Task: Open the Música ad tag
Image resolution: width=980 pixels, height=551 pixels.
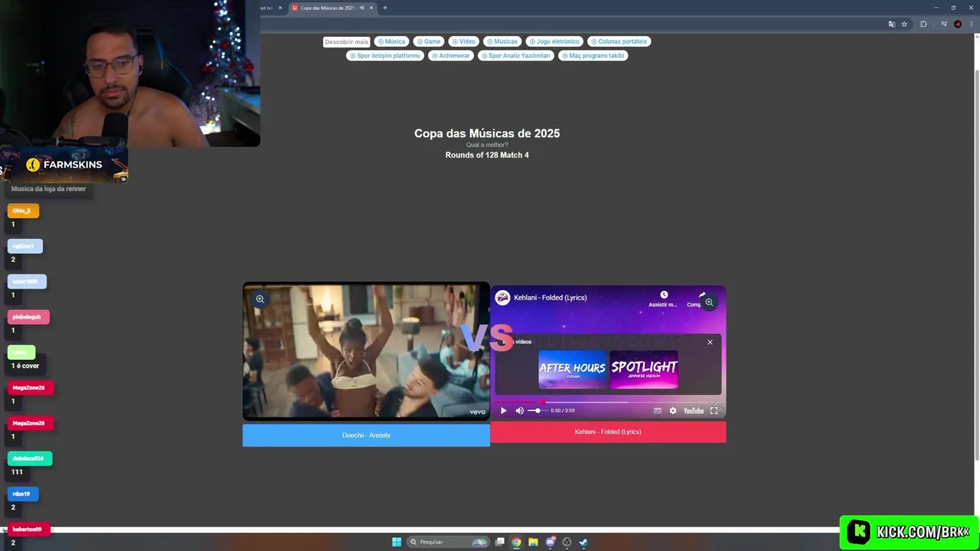Action: click(x=391, y=41)
